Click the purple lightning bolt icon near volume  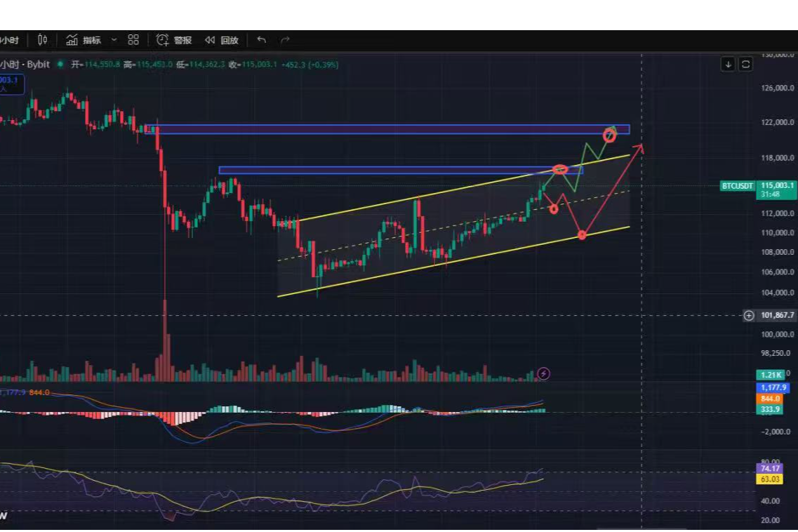pyautogui.click(x=543, y=374)
